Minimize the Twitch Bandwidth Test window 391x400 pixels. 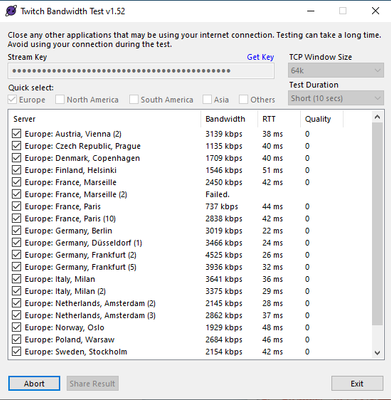click(x=311, y=11)
